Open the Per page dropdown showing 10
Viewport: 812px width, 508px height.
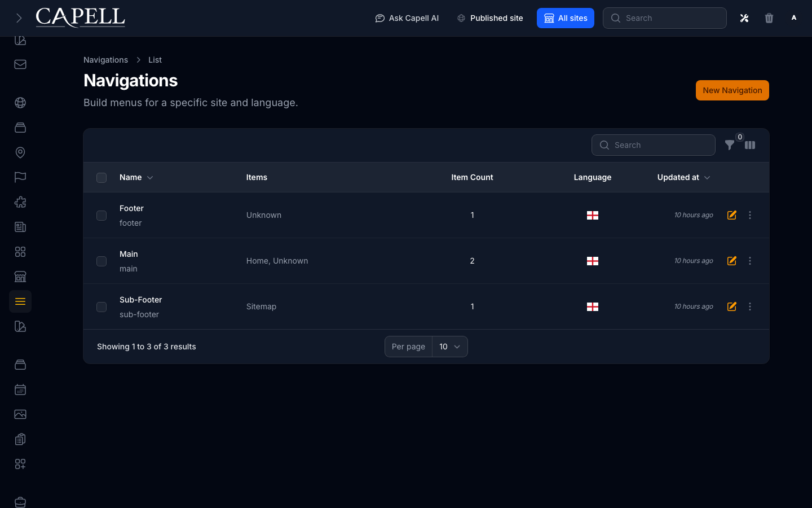pos(450,347)
